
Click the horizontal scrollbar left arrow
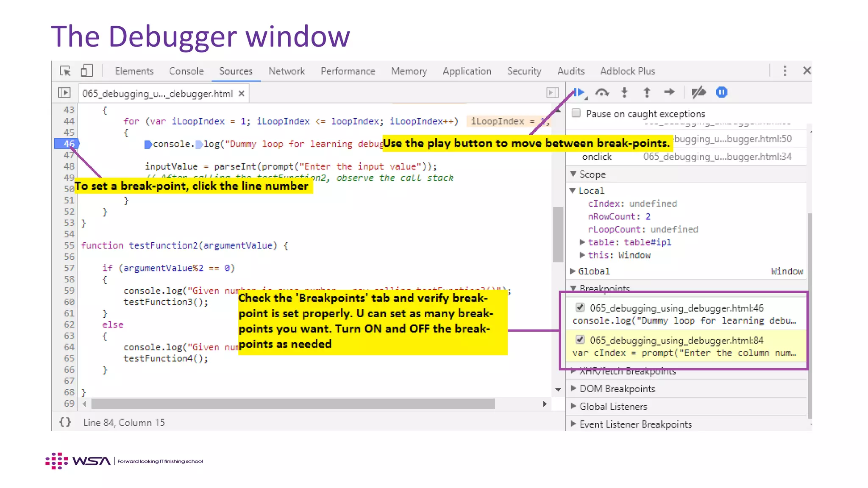coord(84,404)
